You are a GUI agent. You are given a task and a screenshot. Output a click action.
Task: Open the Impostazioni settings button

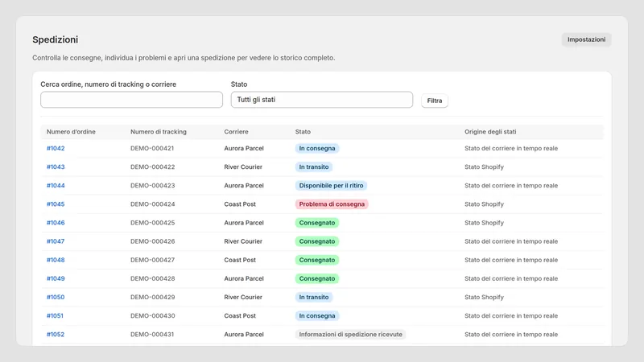tap(586, 39)
